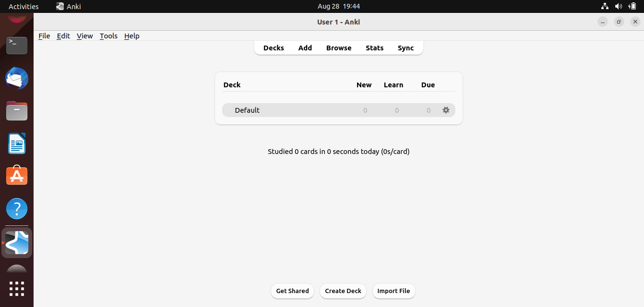
Task: Click the Activities button
Action: pos(24,6)
